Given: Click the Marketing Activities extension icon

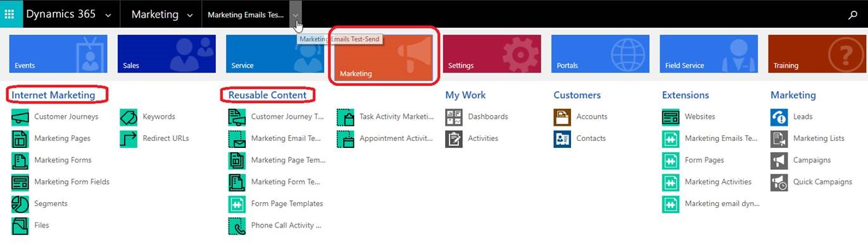Looking at the screenshot, I should point(670,182).
